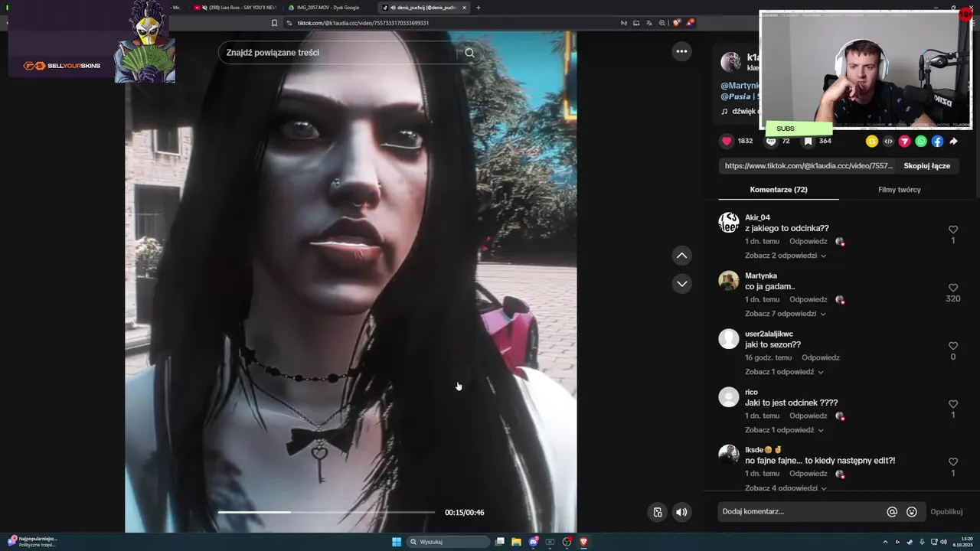This screenshot has height=551, width=980.
Task: Click the red send-to-friends icon
Action: [904, 141]
